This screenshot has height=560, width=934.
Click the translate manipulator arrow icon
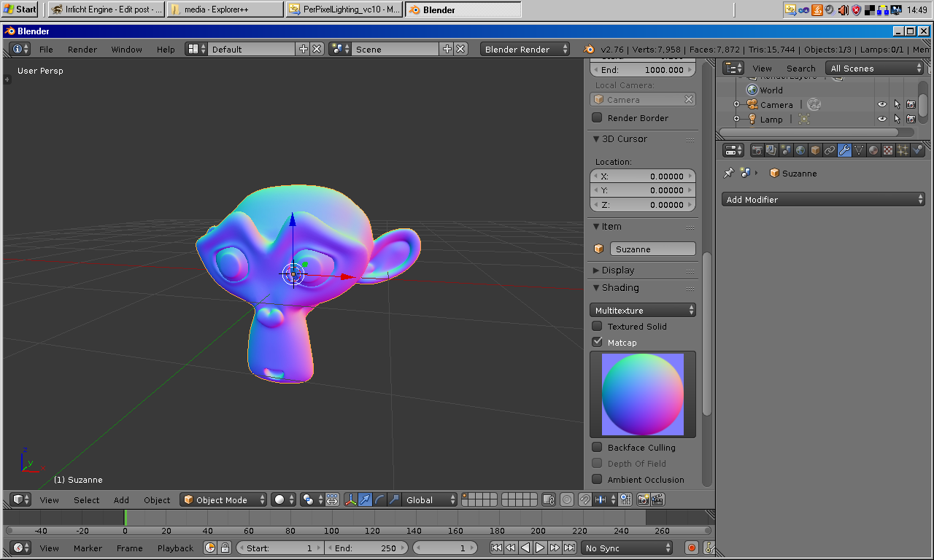(x=366, y=499)
